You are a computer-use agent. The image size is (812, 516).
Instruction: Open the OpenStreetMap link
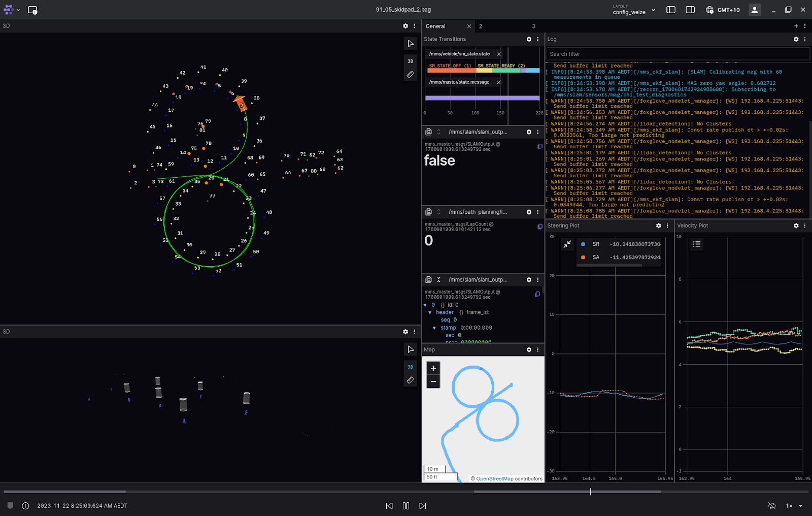[x=494, y=478]
